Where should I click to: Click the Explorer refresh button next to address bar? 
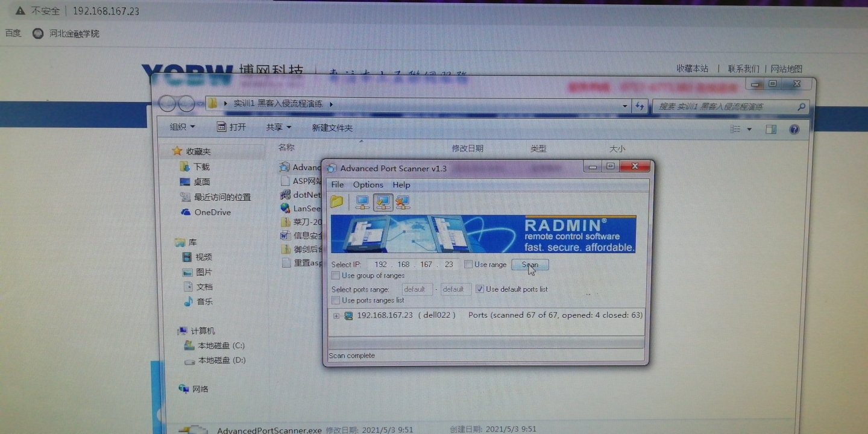(640, 106)
